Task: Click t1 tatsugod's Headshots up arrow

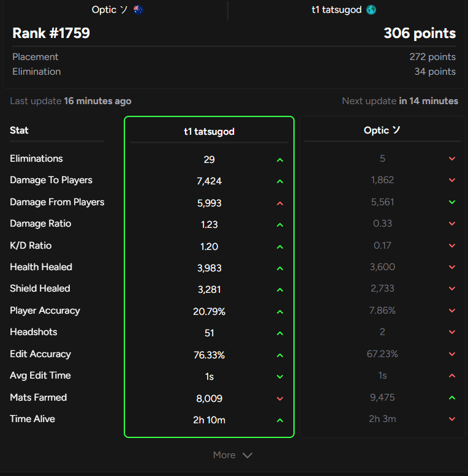Action: (280, 333)
